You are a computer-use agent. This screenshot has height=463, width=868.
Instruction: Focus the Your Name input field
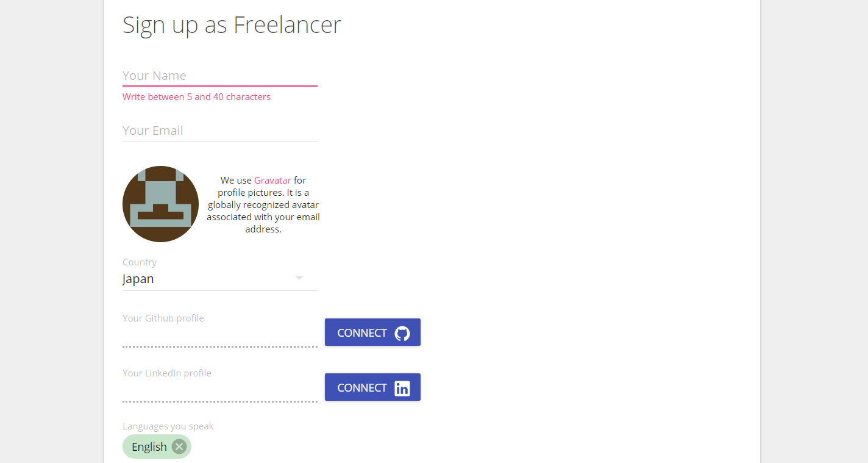coord(220,76)
